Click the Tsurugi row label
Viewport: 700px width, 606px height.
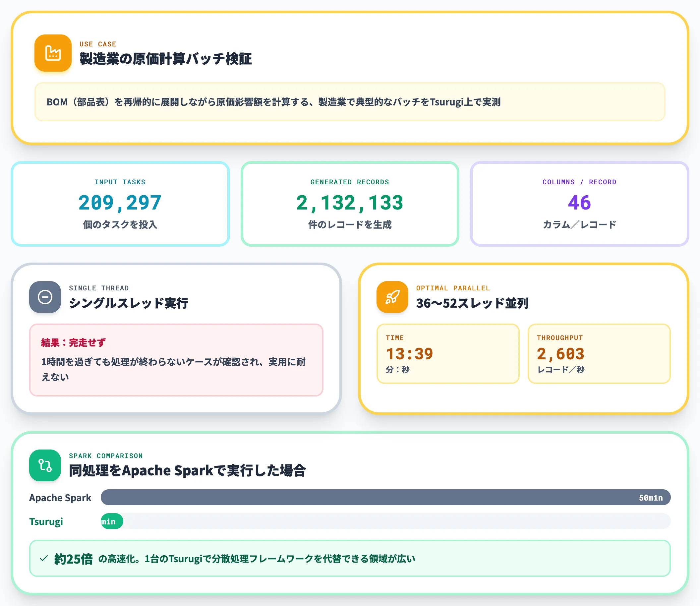pos(46,521)
